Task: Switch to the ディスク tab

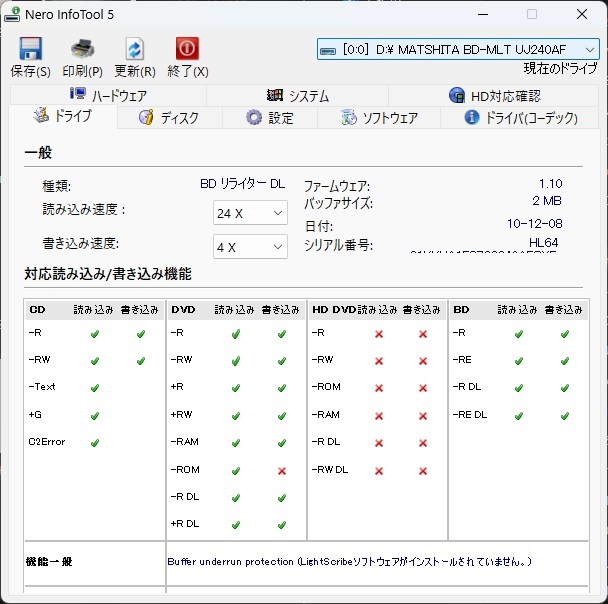Action: tap(169, 117)
